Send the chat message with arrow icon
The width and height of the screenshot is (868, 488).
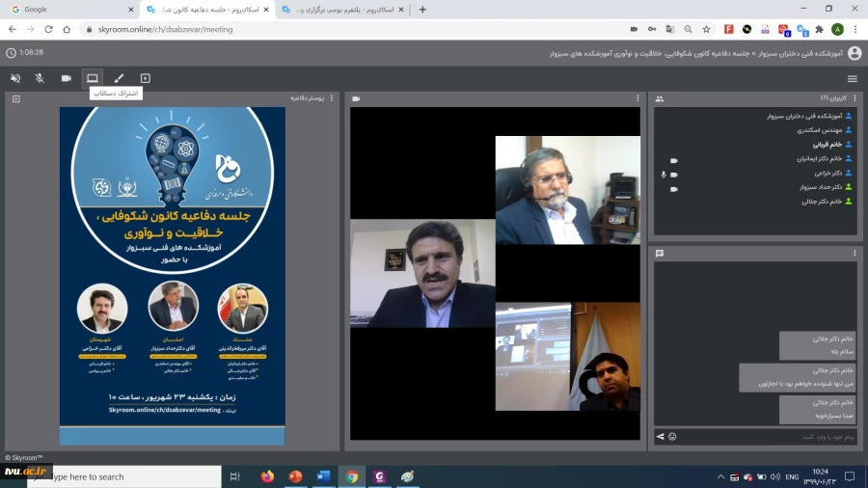click(661, 437)
